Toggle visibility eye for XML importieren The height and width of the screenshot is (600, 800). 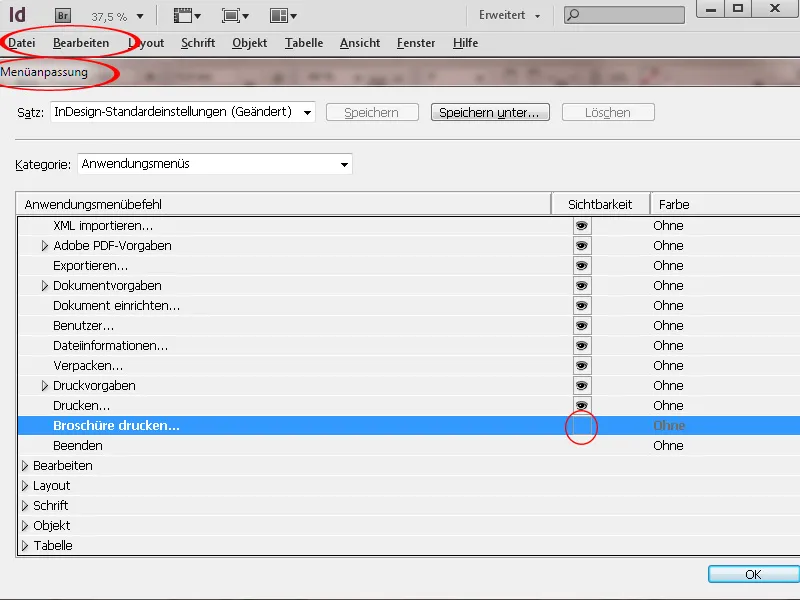tap(582, 226)
